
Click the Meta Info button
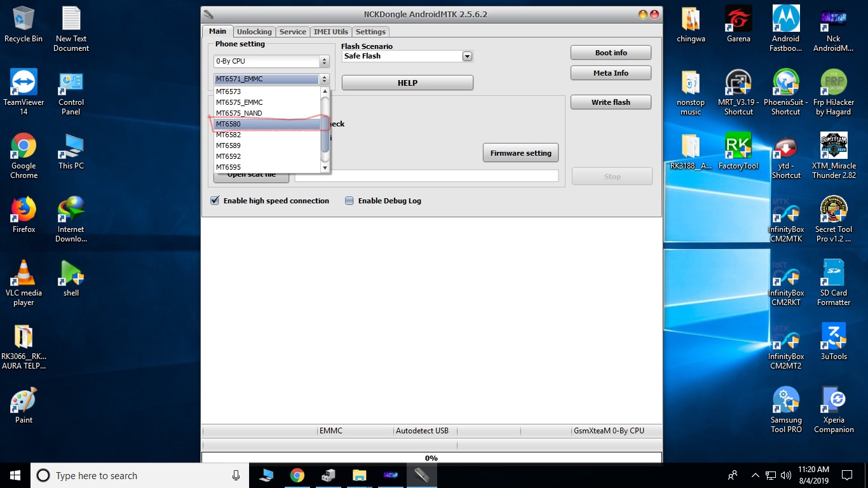[611, 73]
